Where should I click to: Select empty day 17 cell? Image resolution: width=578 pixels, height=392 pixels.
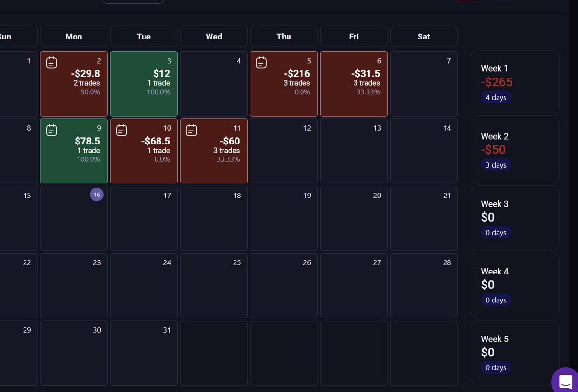click(x=144, y=219)
